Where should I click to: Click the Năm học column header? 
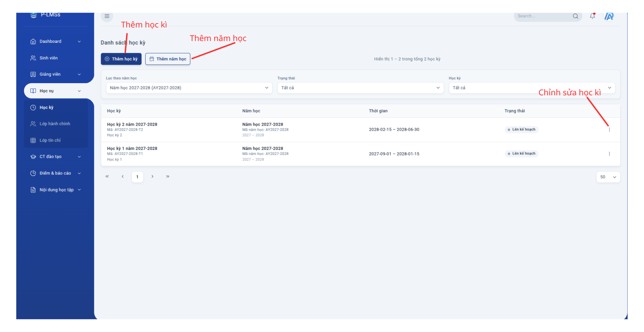(251, 111)
